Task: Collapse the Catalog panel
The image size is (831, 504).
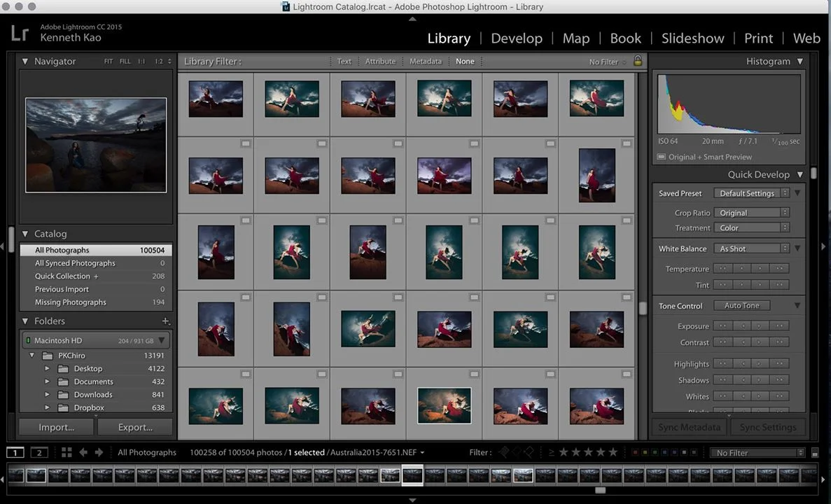Action: [25, 234]
